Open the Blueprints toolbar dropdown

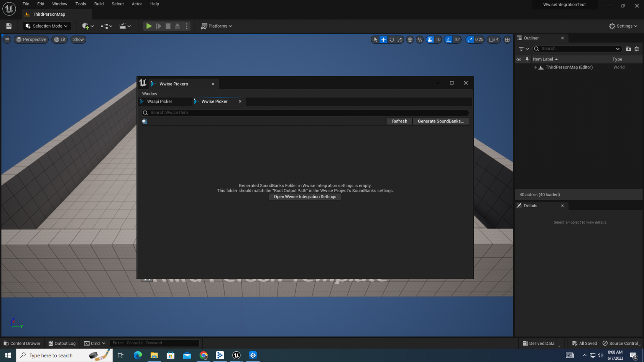pos(106,26)
